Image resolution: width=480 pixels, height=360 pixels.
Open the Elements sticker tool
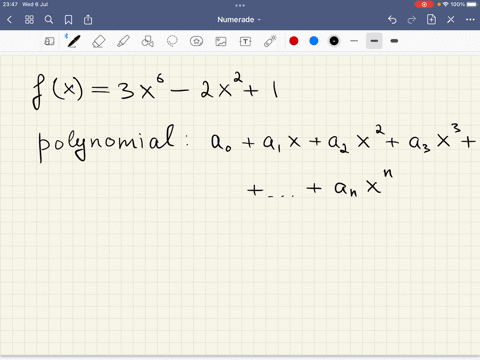pos(196,41)
